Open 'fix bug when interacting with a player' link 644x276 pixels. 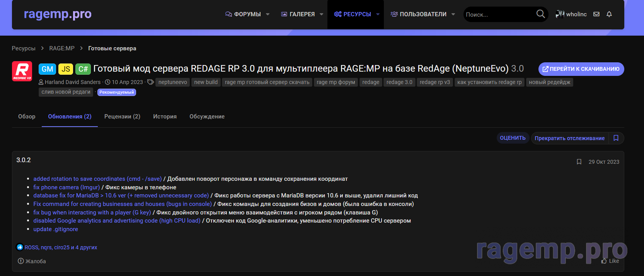(x=92, y=213)
